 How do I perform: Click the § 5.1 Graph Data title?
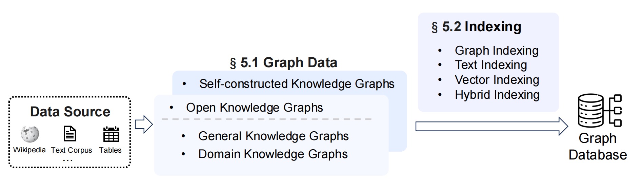pos(283,63)
